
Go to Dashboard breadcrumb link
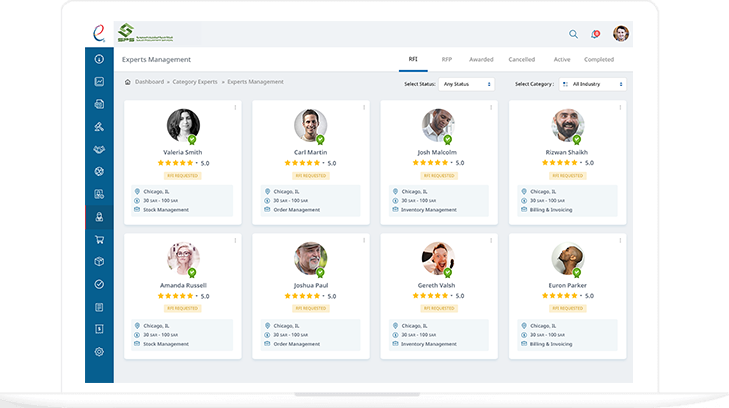(149, 82)
